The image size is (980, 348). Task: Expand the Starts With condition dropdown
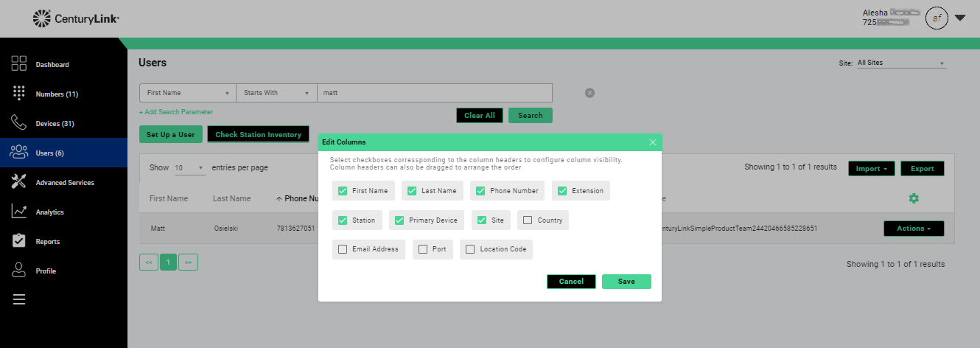click(x=276, y=93)
